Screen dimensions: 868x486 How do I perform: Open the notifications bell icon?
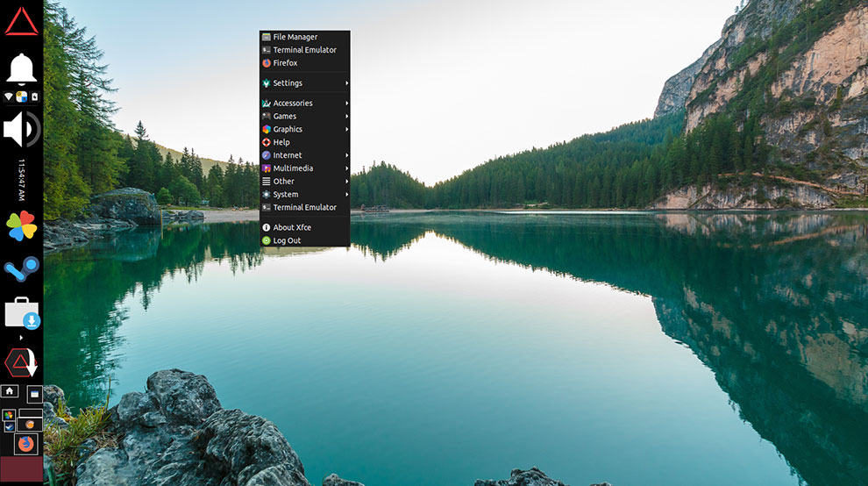22,69
